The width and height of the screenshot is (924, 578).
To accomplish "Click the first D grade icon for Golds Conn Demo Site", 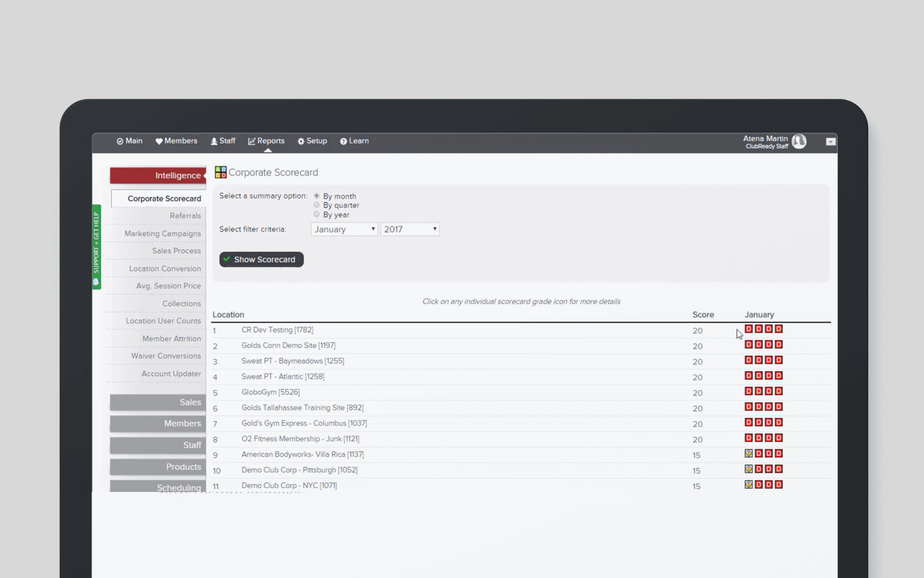I will pyautogui.click(x=749, y=344).
